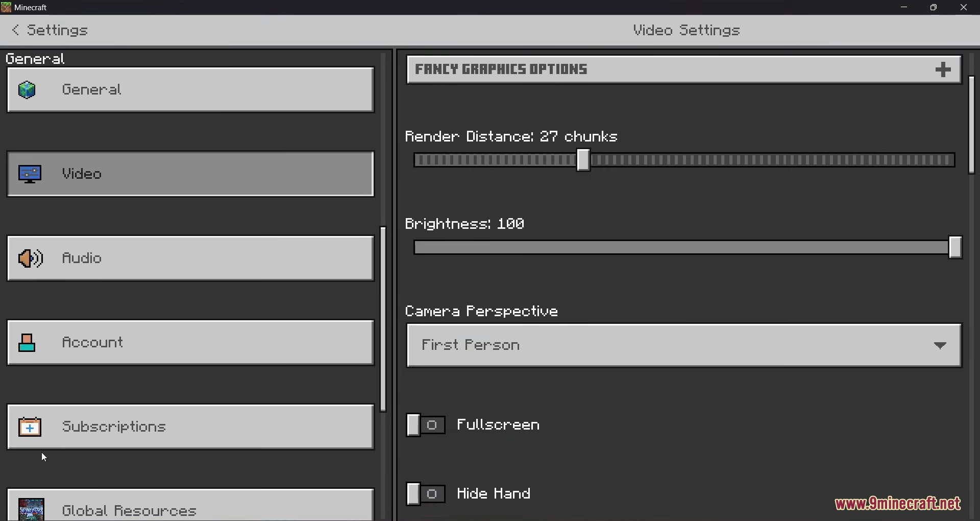
Task: Click the Render Distance slider handle
Action: tap(583, 160)
